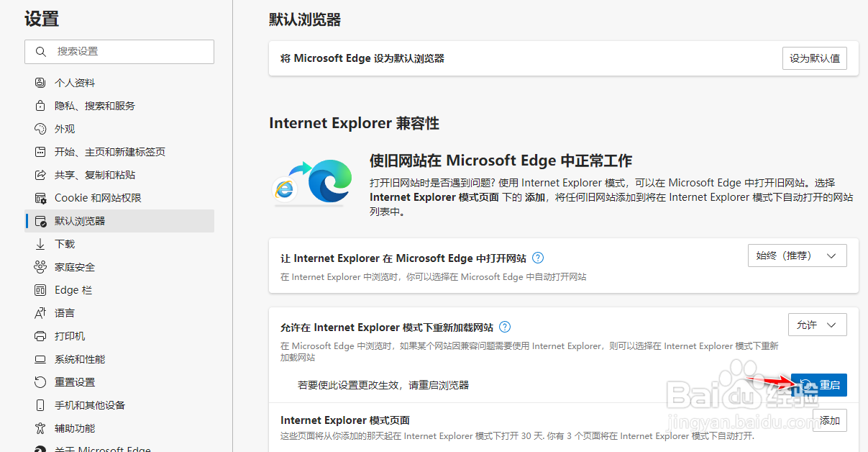Click the 重置设置 reset icon
Image resolution: width=868 pixels, height=452 pixels.
40,382
